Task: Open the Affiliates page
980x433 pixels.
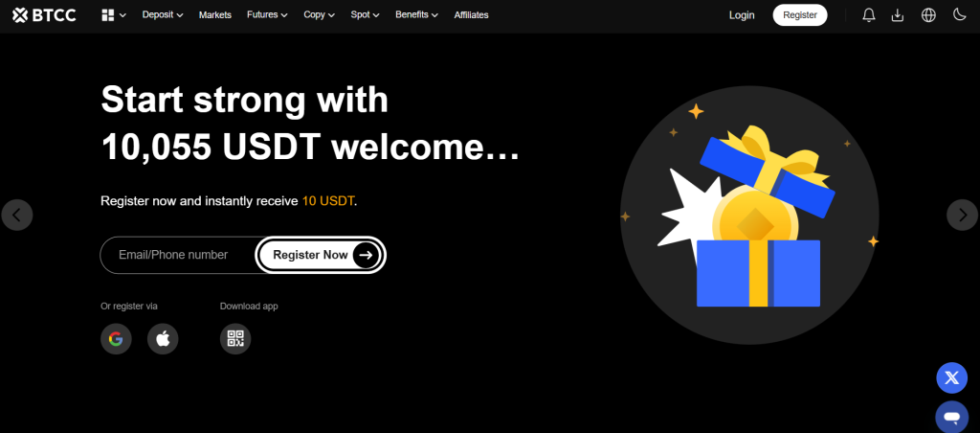Action: [x=471, y=15]
